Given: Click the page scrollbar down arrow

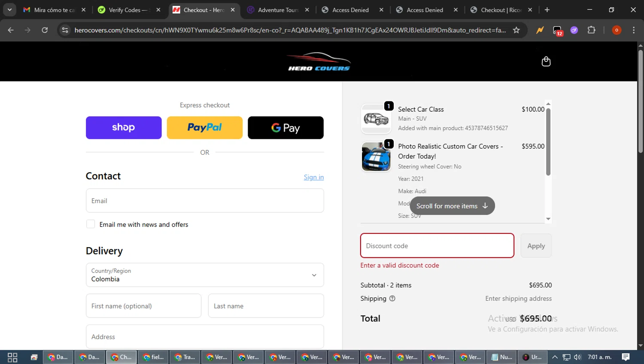Looking at the screenshot, I should pyautogui.click(x=640, y=346).
